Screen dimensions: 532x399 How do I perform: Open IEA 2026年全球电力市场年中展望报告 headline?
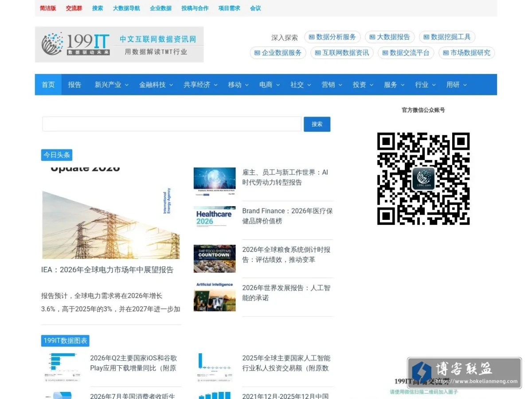pos(107,270)
